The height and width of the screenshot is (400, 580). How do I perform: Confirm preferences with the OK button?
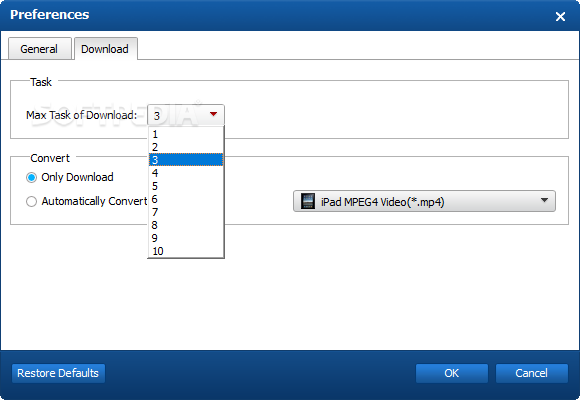tap(452, 373)
